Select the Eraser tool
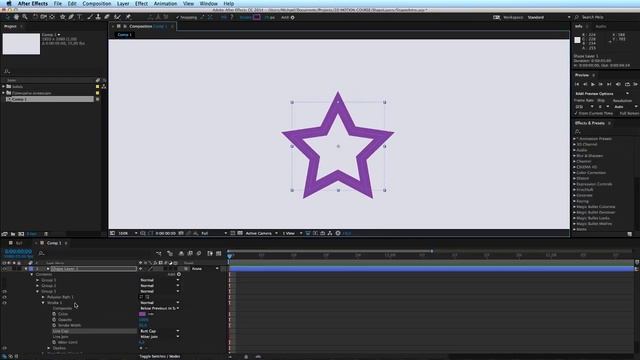 click(x=107, y=17)
